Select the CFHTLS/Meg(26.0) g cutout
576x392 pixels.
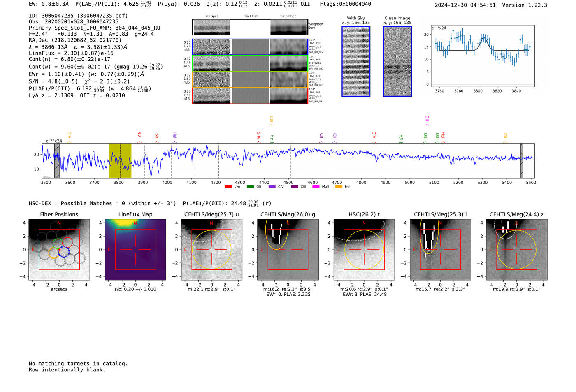tap(288, 249)
